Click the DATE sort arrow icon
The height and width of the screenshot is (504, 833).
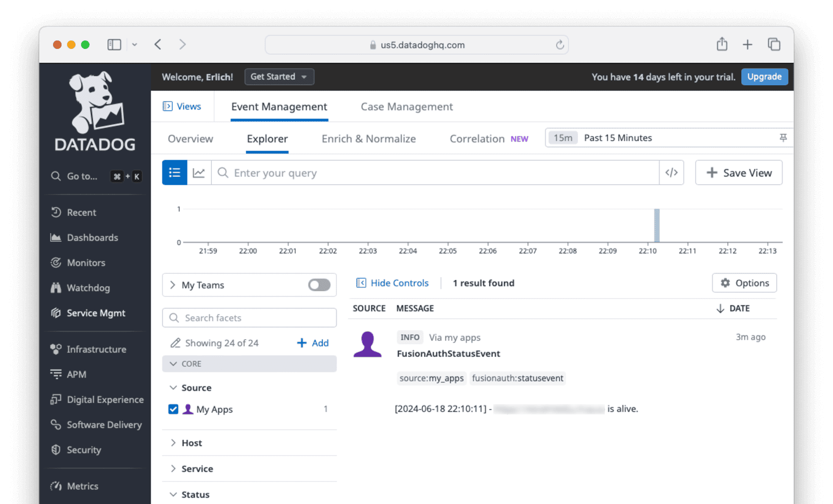click(720, 308)
